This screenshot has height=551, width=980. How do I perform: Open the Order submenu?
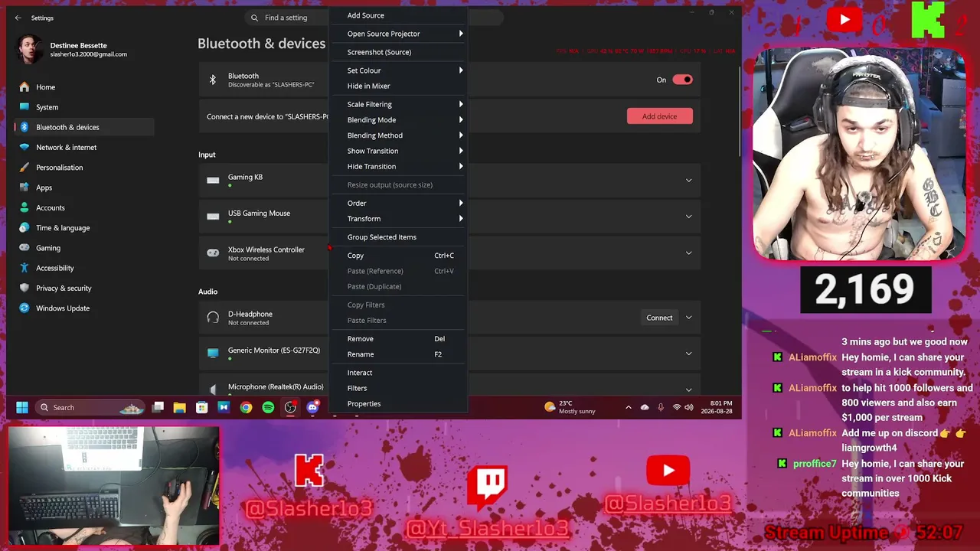tap(398, 204)
